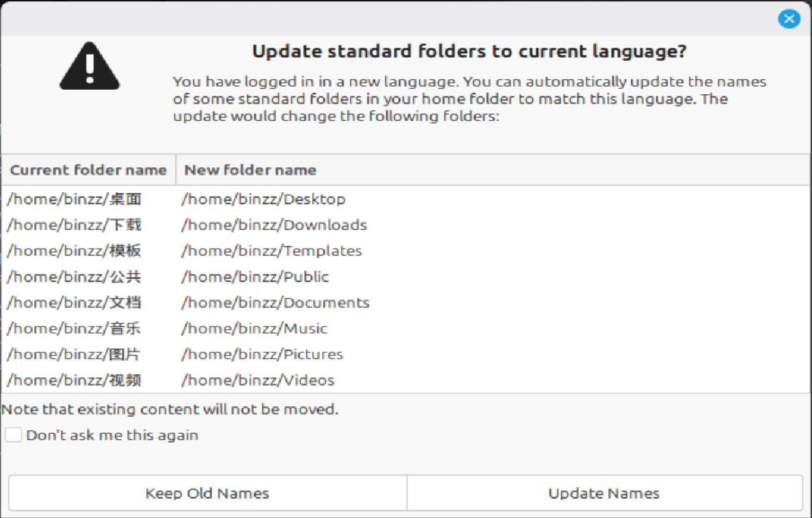Click the Keep Old Names button
The height and width of the screenshot is (518, 812).
(207, 493)
